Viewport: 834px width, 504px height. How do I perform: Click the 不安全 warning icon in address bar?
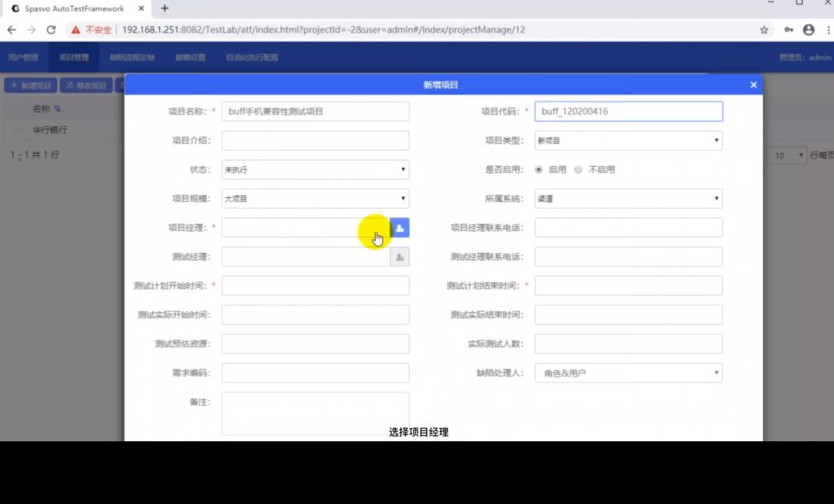(x=75, y=30)
